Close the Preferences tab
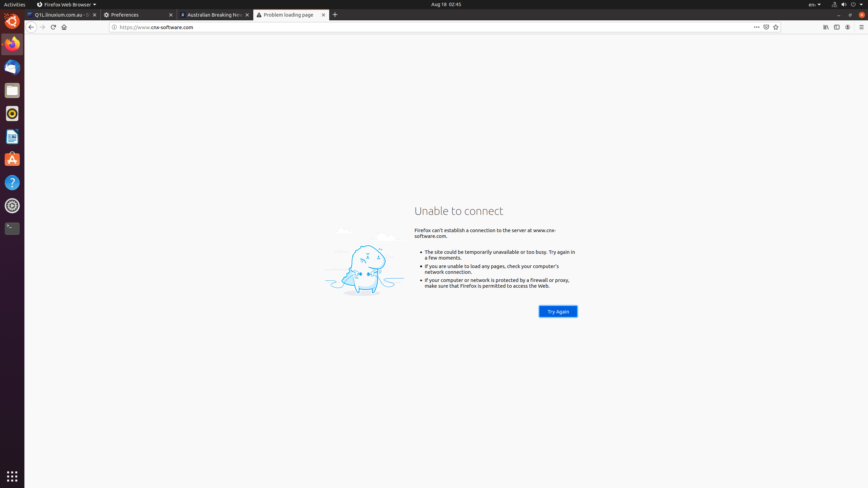Image resolution: width=868 pixels, height=488 pixels. 171,15
